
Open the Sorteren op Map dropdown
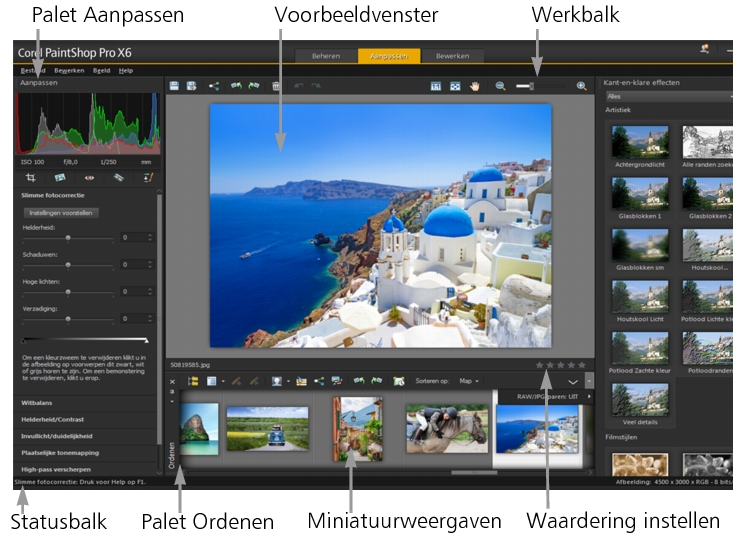click(467, 381)
